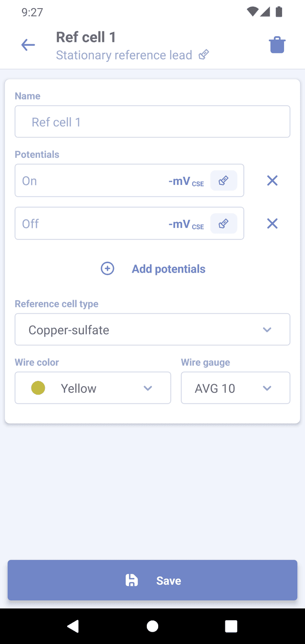Tap the edit icon for On potential
This screenshot has height=644, width=305.
point(224,181)
